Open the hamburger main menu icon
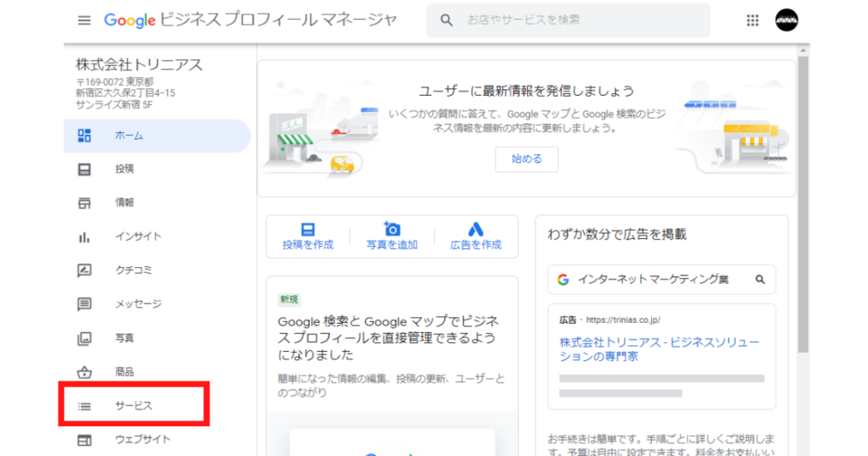868x456 pixels. click(x=84, y=20)
